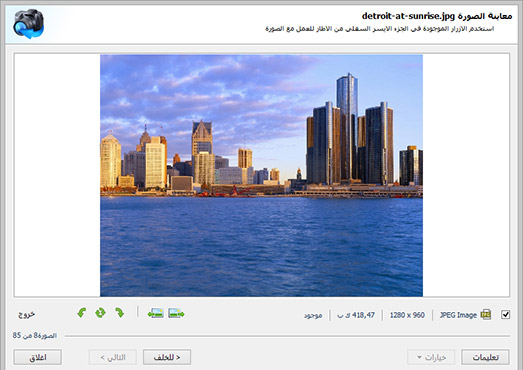Click the خروج exit label

click(x=26, y=314)
